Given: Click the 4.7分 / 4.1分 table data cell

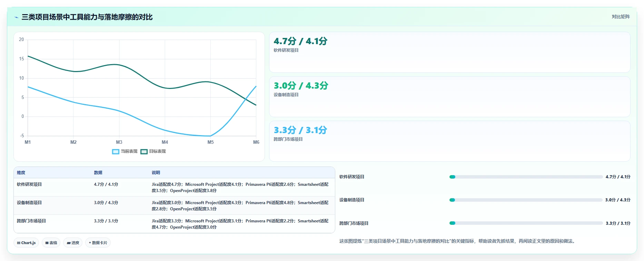Looking at the screenshot, I should pos(106,184).
